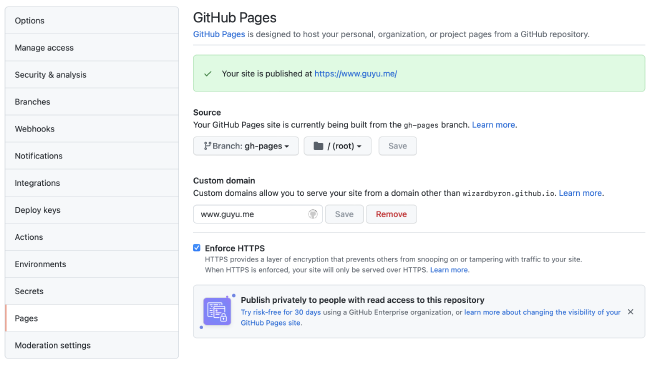Image resolution: width=660 pixels, height=370 pixels.
Task: Click Try risk-free for 30 days link
Action: tap(281, 312)
